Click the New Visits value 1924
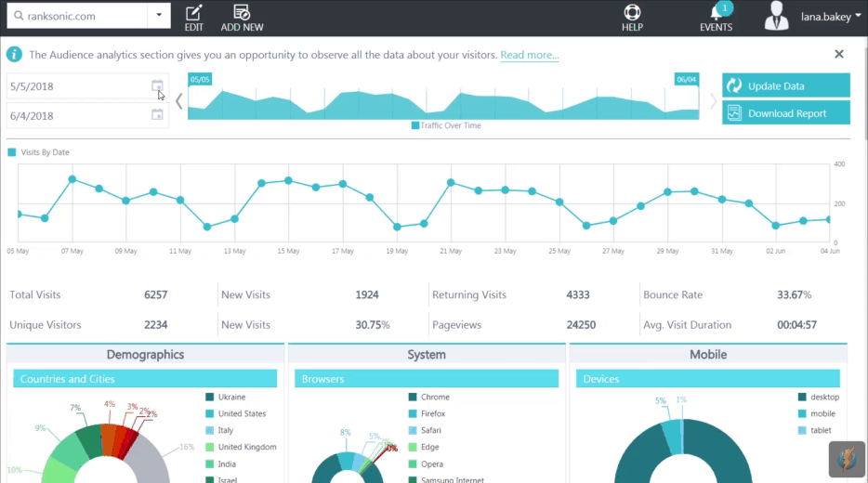The height and width of the screenshot is (483, 868). pyautogui.click(x=366, y=294)
